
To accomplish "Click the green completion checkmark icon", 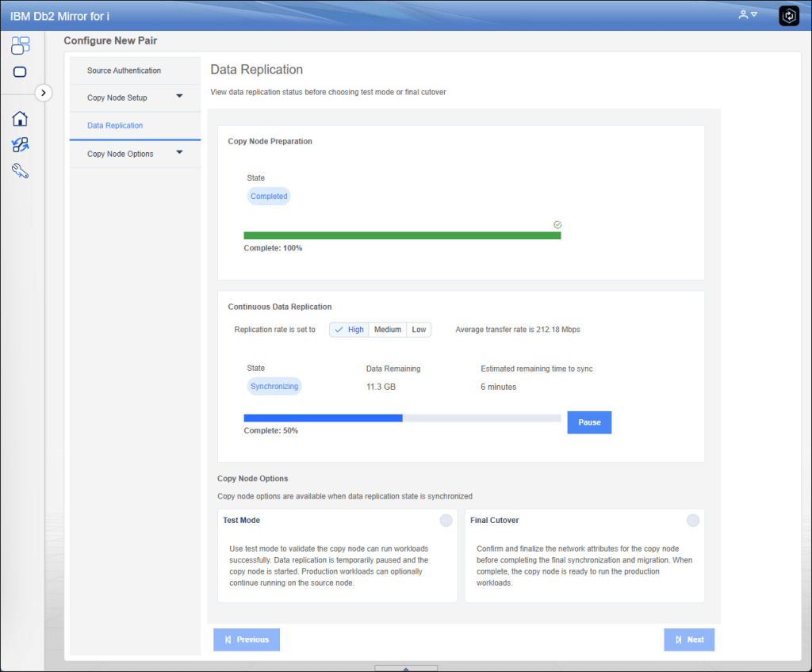I will coord(557,225).
